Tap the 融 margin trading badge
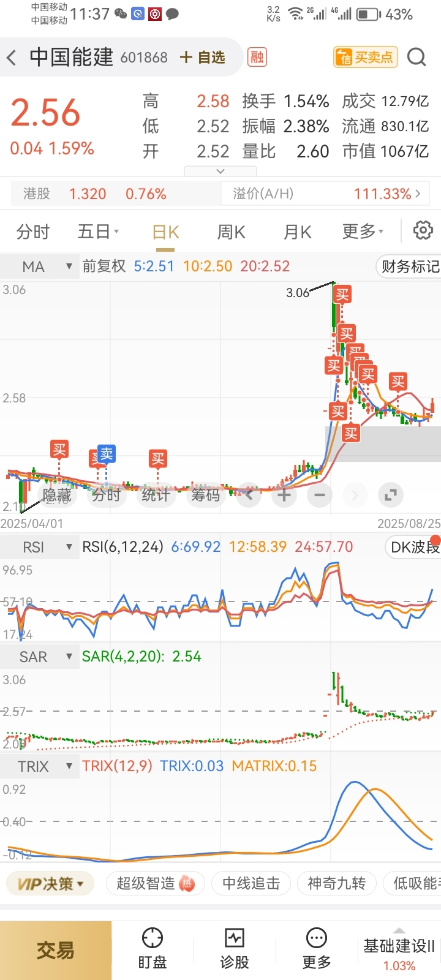The width and height of the screenshot is (441, 980). click(257, 57)
